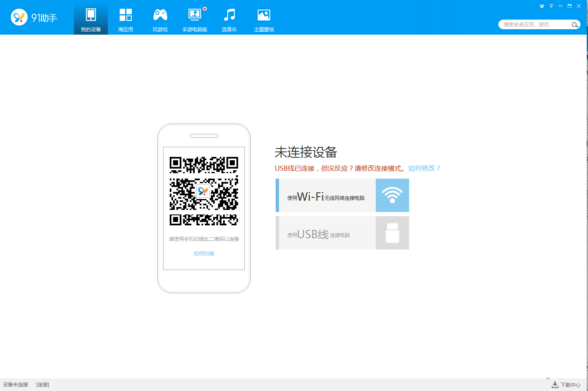The height and width of the screenshot is (391, 588).
Task: Click the 请使用手机扫描此二维码以连接 text
Action: coord(204,239)
